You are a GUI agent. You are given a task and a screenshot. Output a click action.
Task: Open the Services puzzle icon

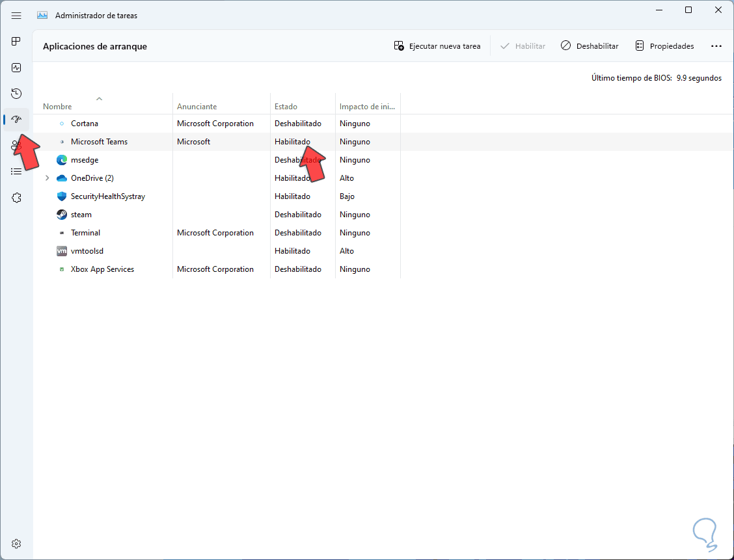pyautogui.click(x=16, y=198)
